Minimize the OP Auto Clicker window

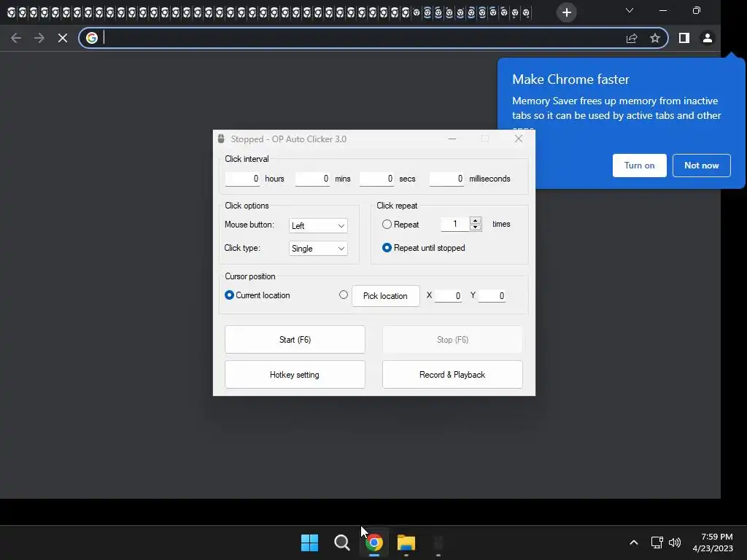452,139
